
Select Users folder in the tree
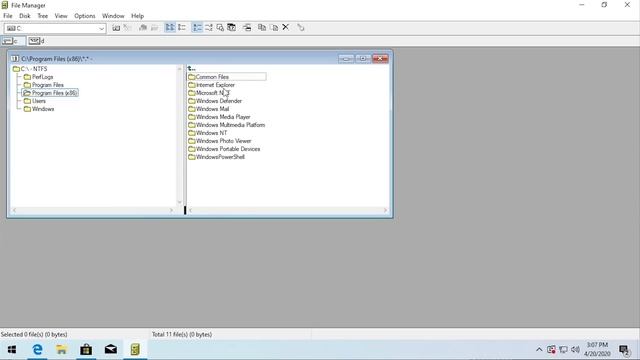[x=35, y=101]
